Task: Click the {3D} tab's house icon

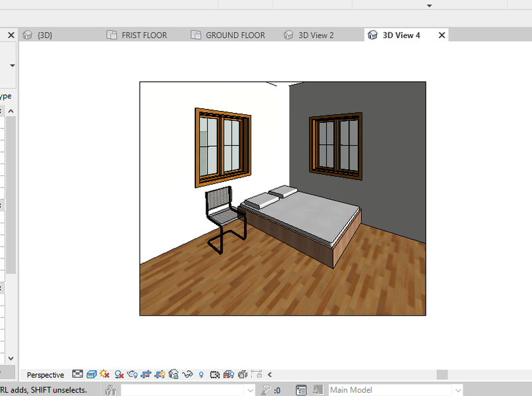Action: click(27, 35)
